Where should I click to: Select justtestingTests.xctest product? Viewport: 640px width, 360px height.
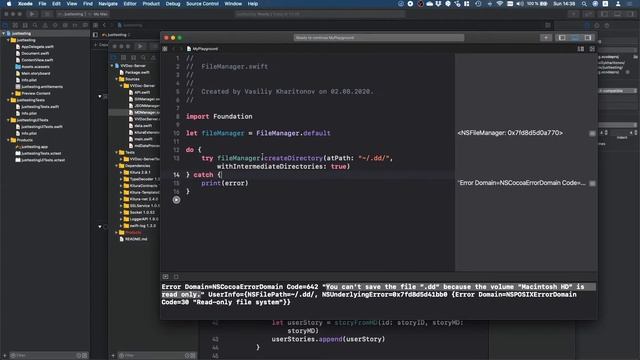pyautogui.click(x=41, y=153)
